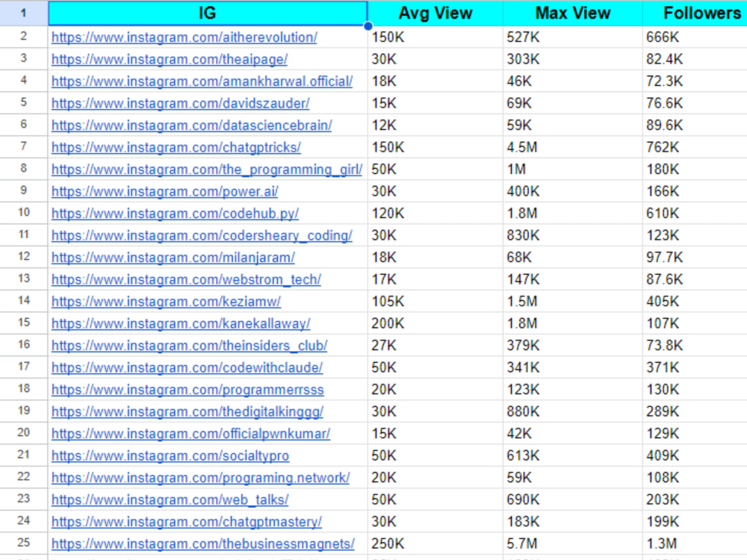Image resolution: width=747 pixels, height=560 pixels.
Task: Select row header 7
Action: point(24,146)
